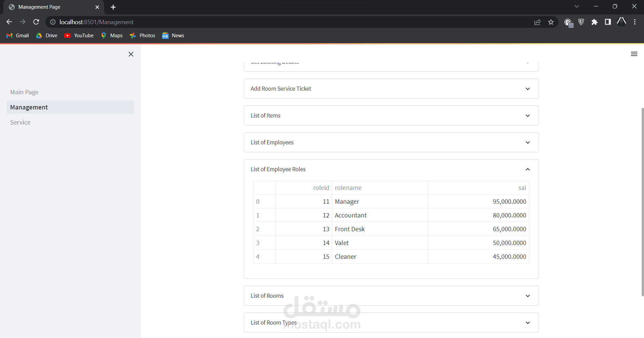The image size is (644, 338).
Task: Open Gmail bookmark
Action: [18, 36]
